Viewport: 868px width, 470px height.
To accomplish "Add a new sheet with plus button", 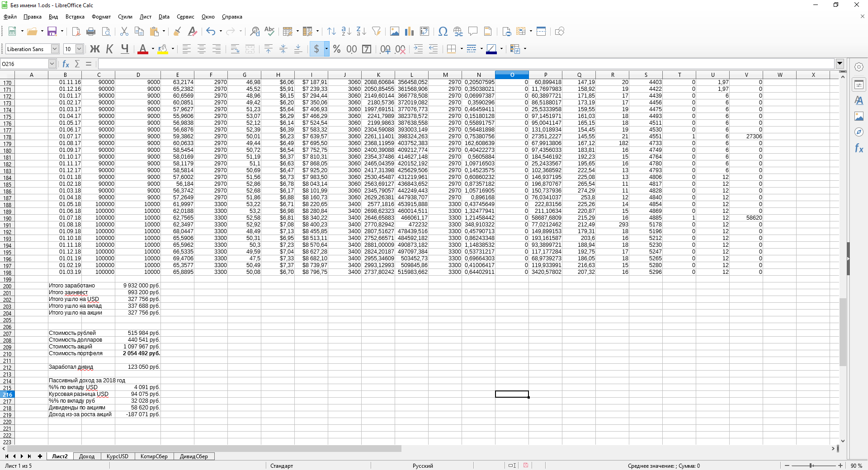I will point(40,456).
